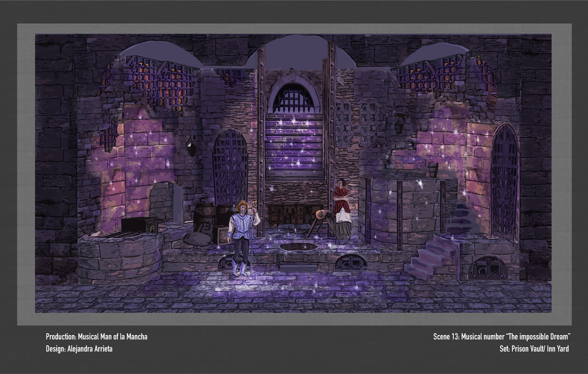Screen dimensions: 588x374
Task: Click the 'Scene 13: Musical number' caption line
Action: (x=502, y=337)
